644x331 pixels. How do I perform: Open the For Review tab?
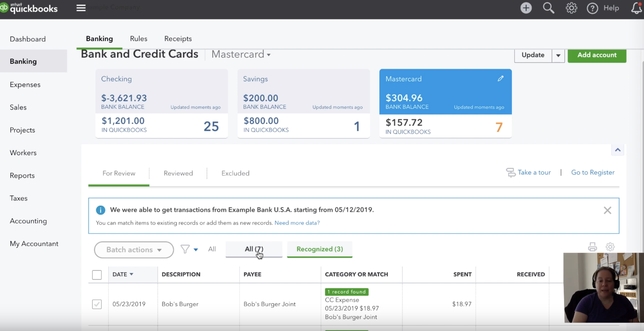point(119,173)
